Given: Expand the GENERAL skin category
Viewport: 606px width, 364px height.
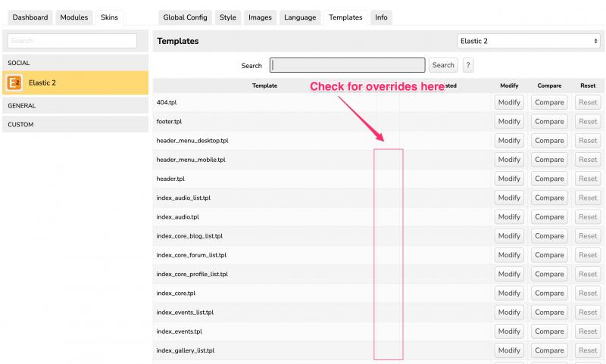Looking at the screenshot, I should (x=75, y=106).
